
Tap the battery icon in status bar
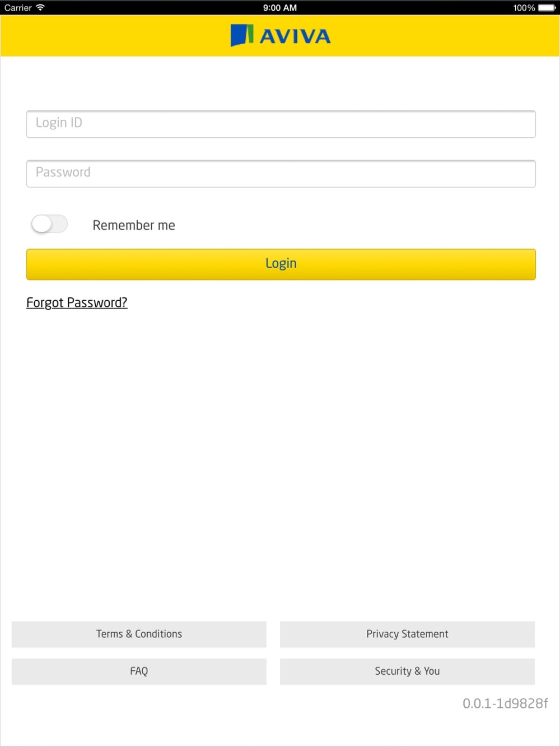click(x=547, y=8)
